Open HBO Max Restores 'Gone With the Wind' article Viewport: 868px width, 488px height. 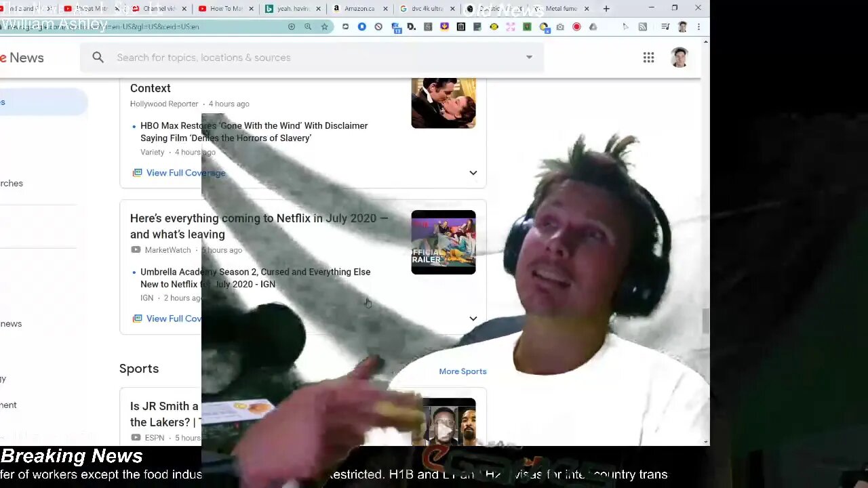[254, 131]
